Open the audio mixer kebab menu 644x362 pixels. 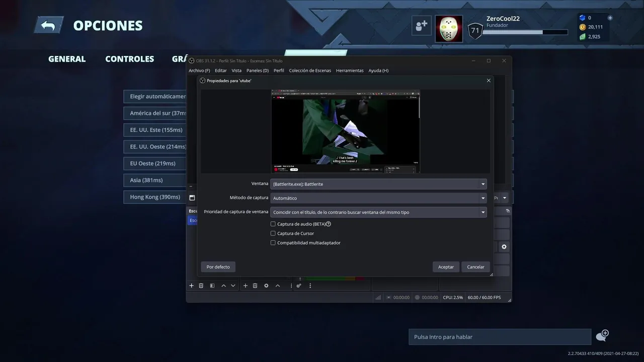310,286
